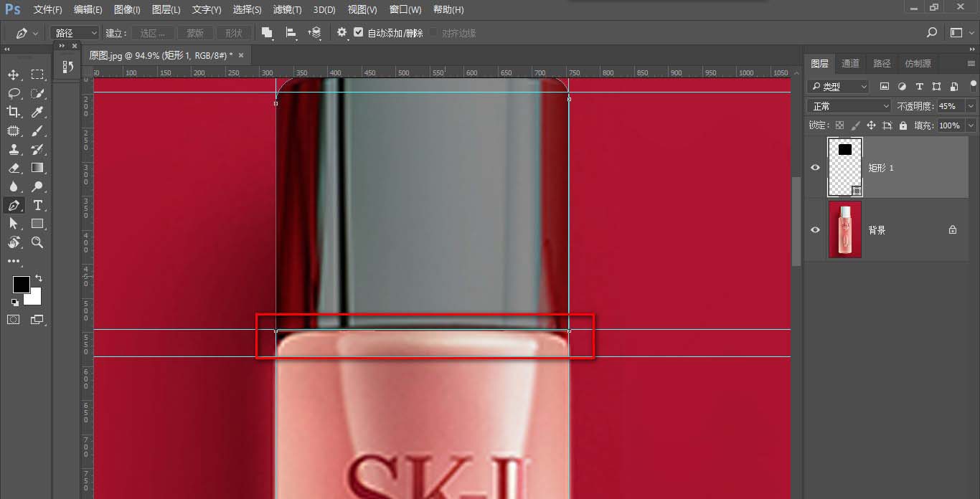Filter layers by text type

coord(919,87)
